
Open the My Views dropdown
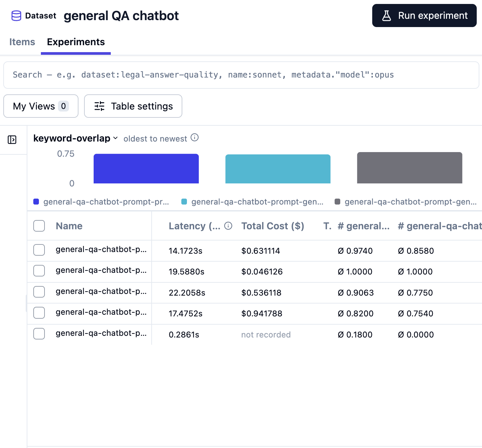coord(41,106)
